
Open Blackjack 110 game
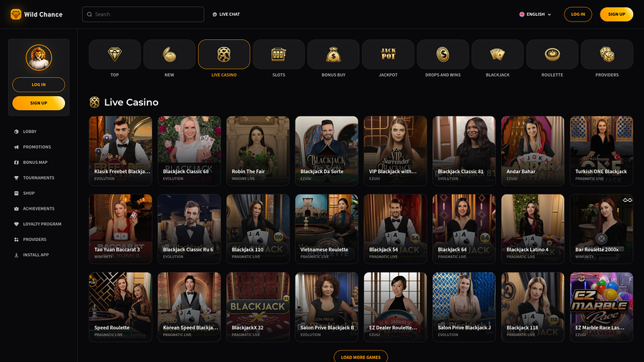[258, 229]
